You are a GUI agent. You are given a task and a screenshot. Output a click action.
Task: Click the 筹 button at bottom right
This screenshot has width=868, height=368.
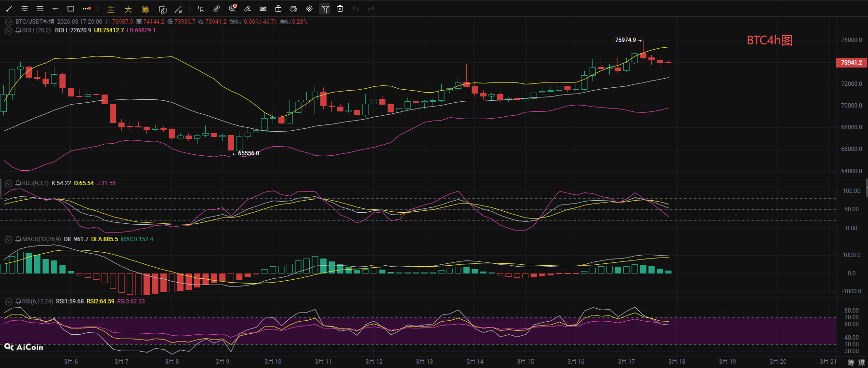(851, 362)
